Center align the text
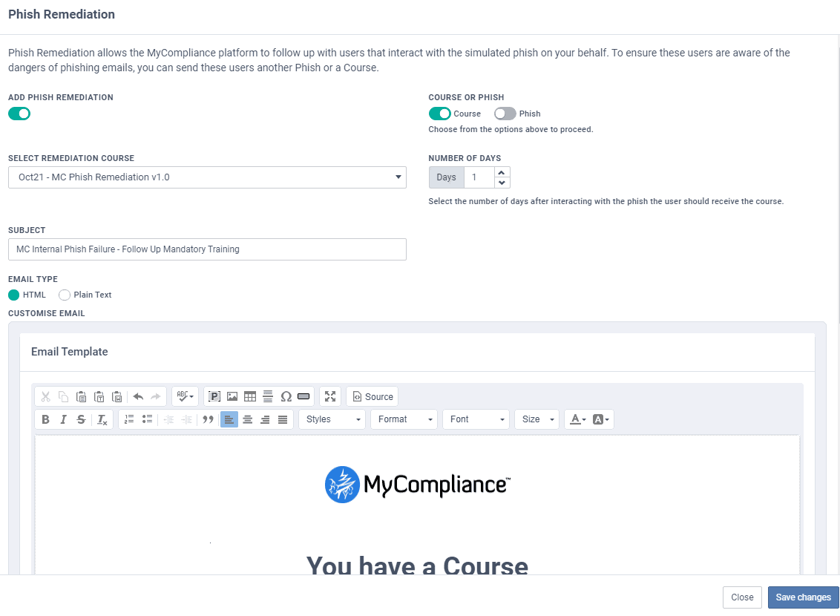This screenshot has height=616, width=840. tap(247, 419)
